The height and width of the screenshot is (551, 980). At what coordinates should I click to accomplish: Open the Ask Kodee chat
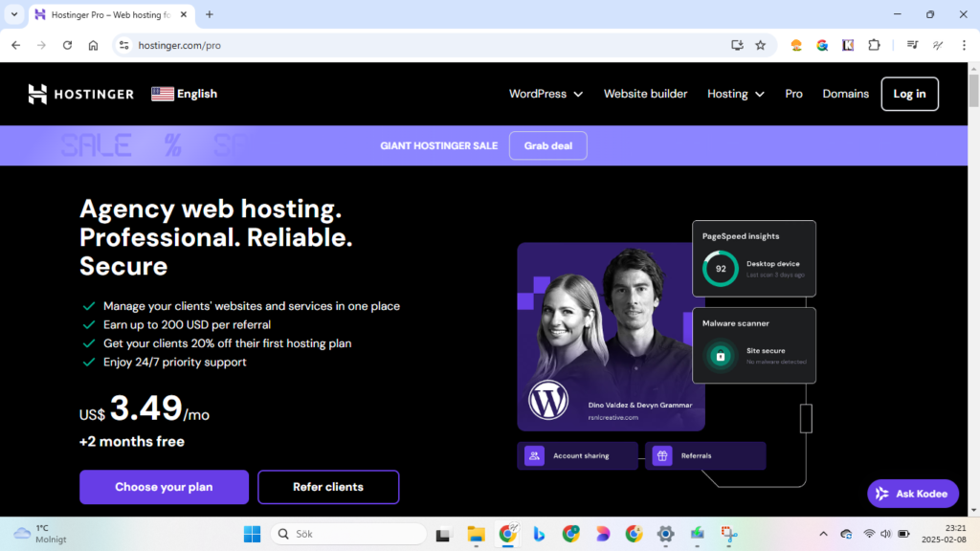(x=912, y=494)
